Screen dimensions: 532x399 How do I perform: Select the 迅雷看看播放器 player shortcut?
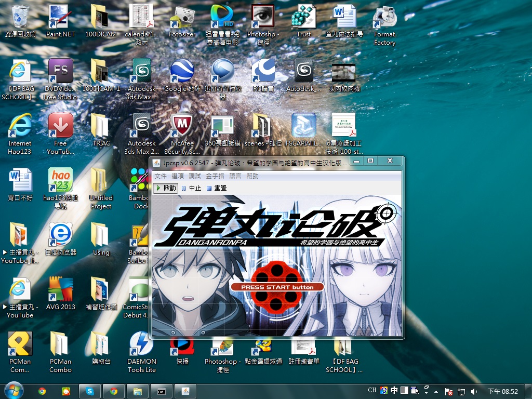coord(222,80)
